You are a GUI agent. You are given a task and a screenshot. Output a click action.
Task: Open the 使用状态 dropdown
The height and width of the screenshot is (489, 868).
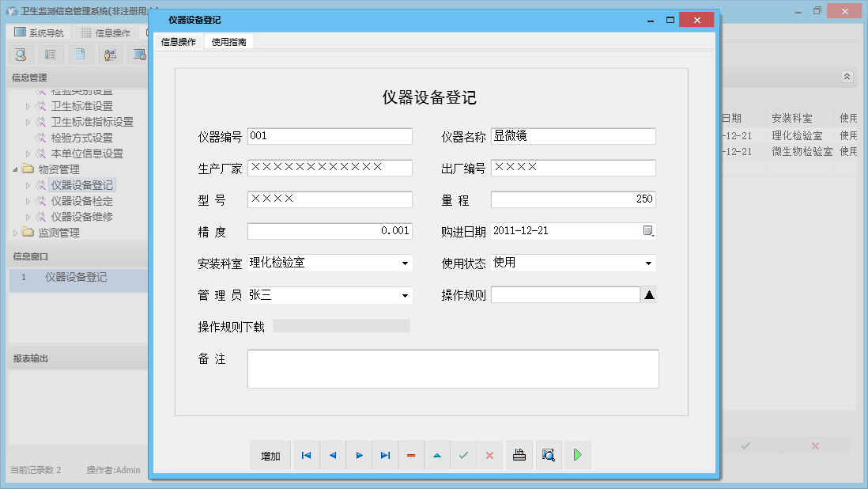[x=648, y=262]
